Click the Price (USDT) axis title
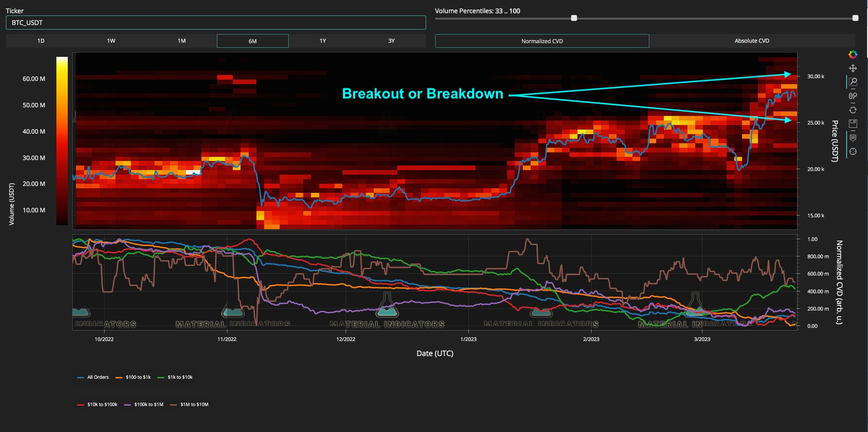This screenshot has height=432, width=868. pos(835,141)
